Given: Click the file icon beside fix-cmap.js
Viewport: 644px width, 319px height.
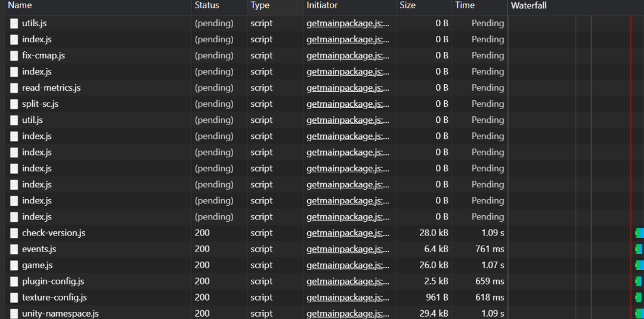Looking at the screenshot, I should (14, 55).
